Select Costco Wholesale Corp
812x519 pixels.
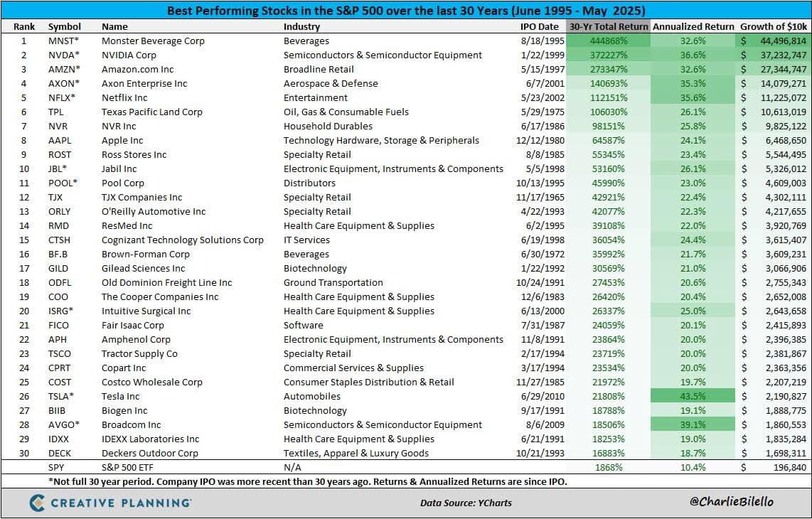click(x=151, y=382)
